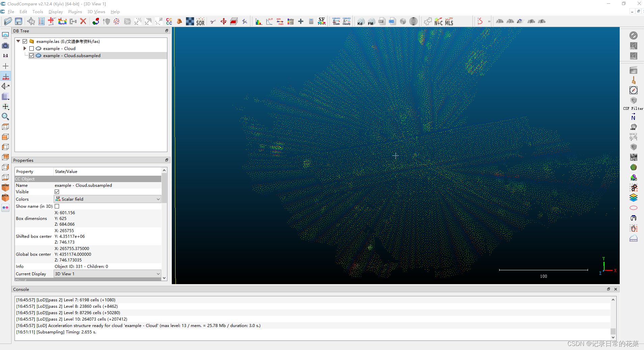Uncheck the example.las folder checkbox
Image resolution: width=644 pixels, height=350 pixels.
tap(25, 41)
